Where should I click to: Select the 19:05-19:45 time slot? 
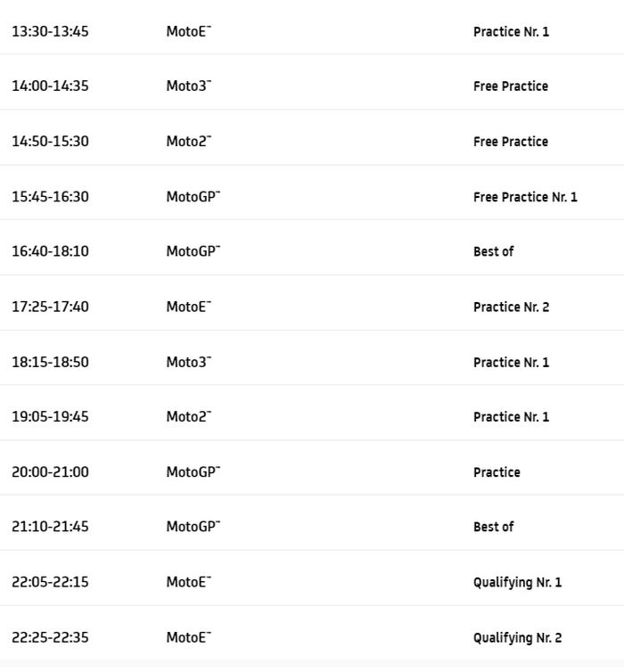50,416
